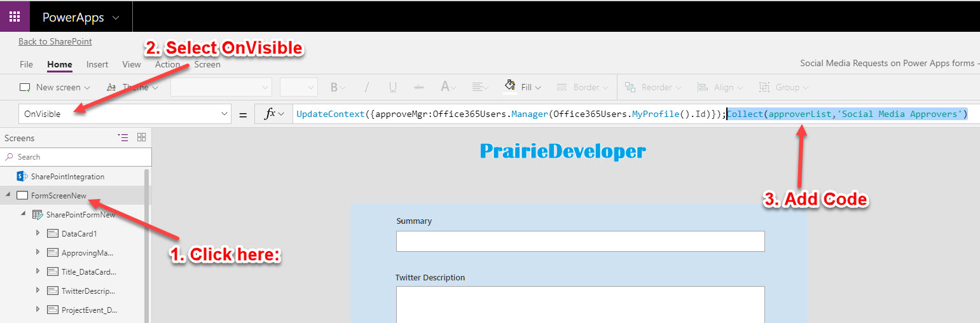Viewport: 980px width, 323px height.
Task: Click inside the formula bar text
Action: [x=631, y=114]
